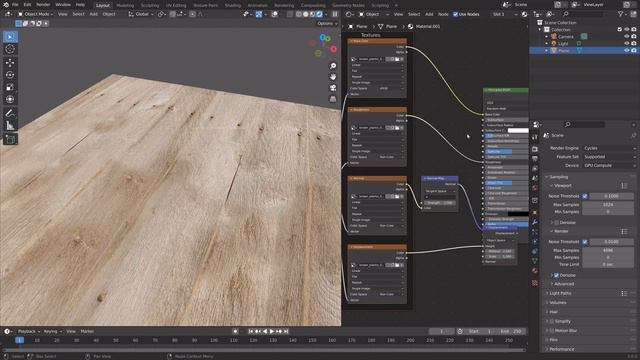Select the Rotate tool
The height and width of the screenshot is (360, 640).
coord(10,75)
